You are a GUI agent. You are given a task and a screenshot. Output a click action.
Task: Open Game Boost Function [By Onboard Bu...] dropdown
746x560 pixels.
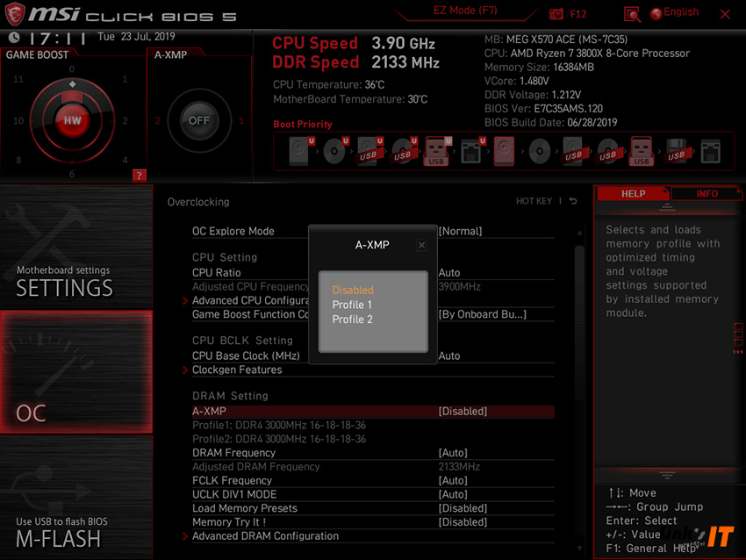pos(483,314)
